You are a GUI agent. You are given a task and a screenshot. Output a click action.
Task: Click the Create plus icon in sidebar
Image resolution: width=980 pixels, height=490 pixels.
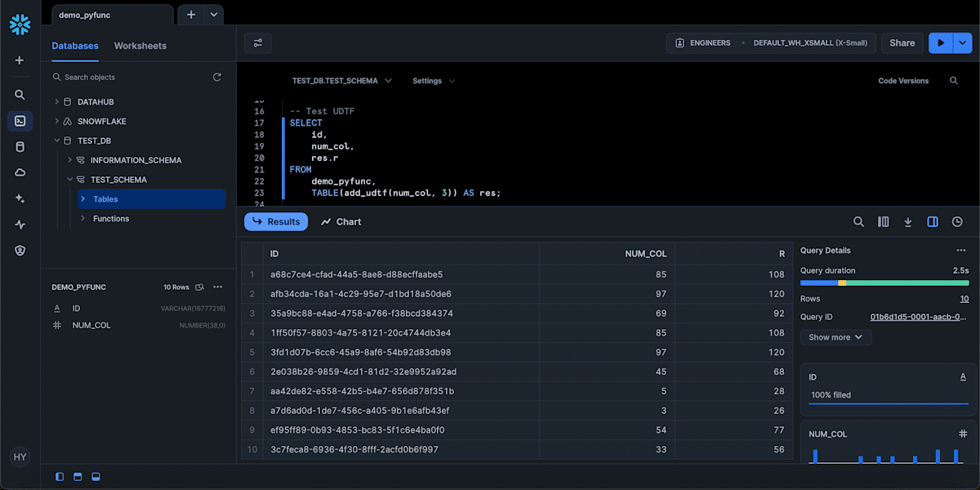[x=20, y=60]
